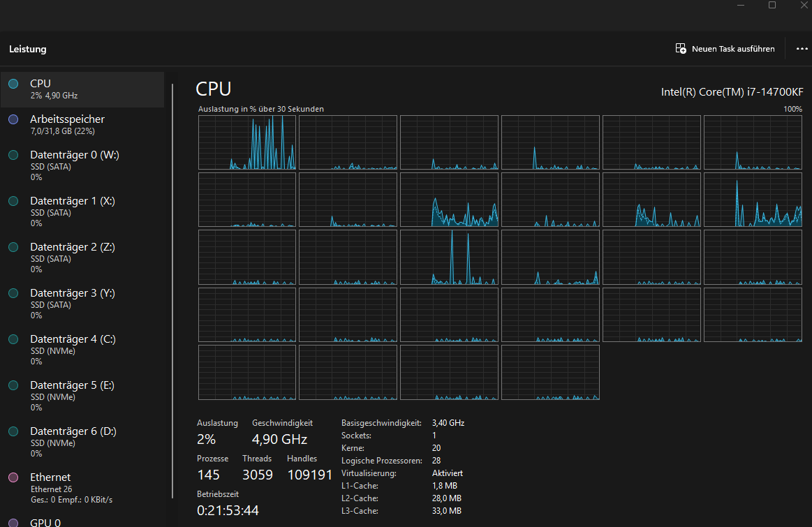Click the Leistung page heading

click(28, 49)
